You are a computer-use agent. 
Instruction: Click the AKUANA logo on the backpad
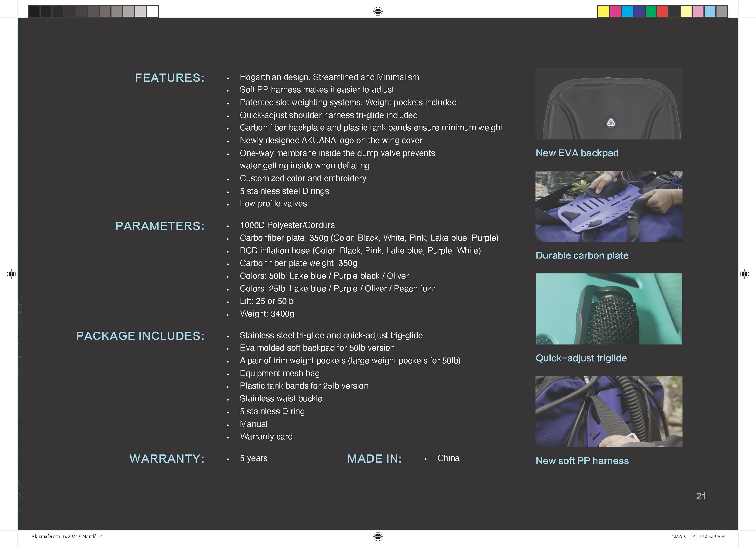pos(611,123)
